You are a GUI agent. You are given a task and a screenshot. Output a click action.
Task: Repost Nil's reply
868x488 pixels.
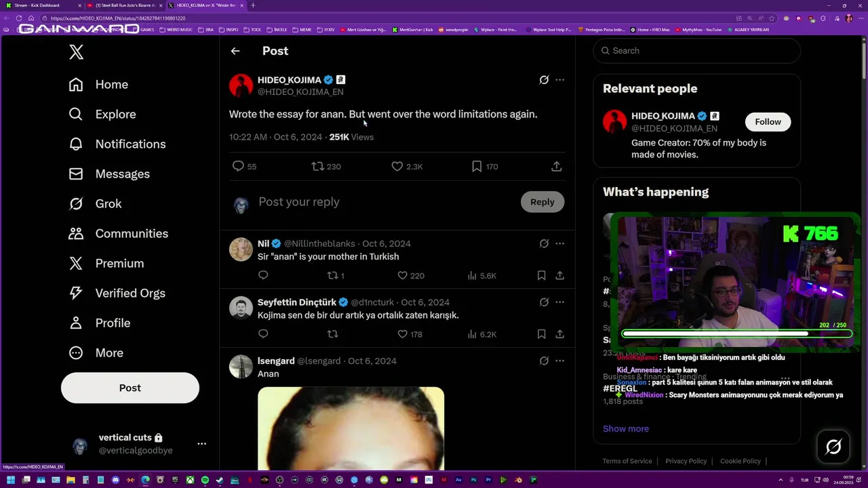pyautogui.click(x=332, y=275)
